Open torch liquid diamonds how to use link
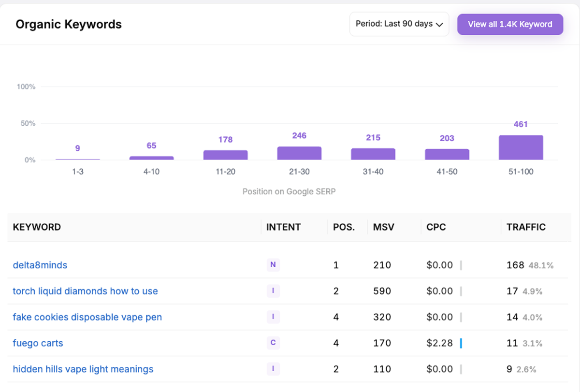This screenshot has height=392, width=580. (x=86, y=291)
